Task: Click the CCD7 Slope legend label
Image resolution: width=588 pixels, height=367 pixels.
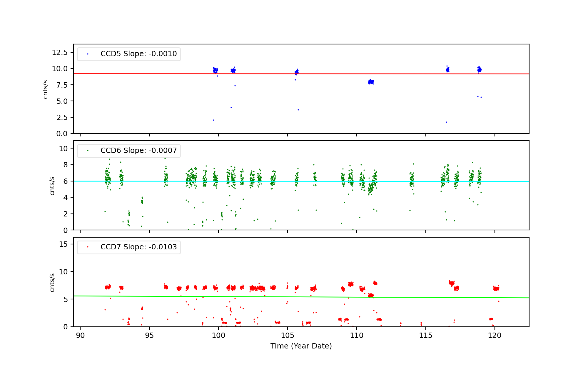Action: pos(138,247)
